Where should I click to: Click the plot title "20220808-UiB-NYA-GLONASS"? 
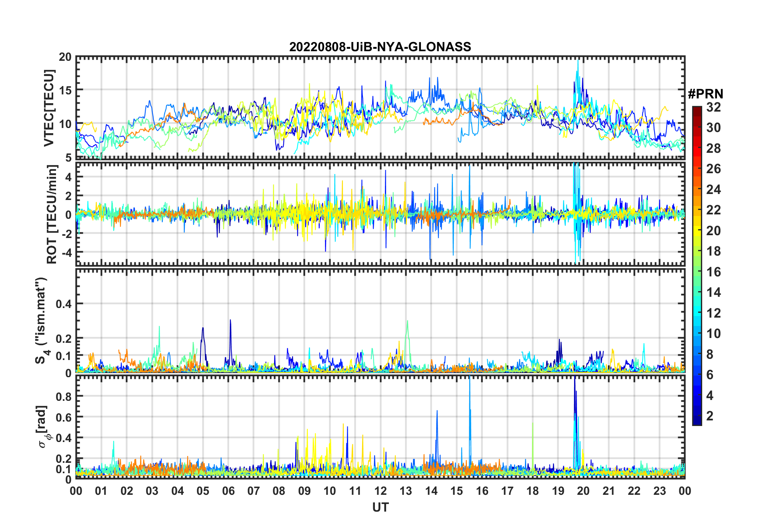click(x=380, y=47)
